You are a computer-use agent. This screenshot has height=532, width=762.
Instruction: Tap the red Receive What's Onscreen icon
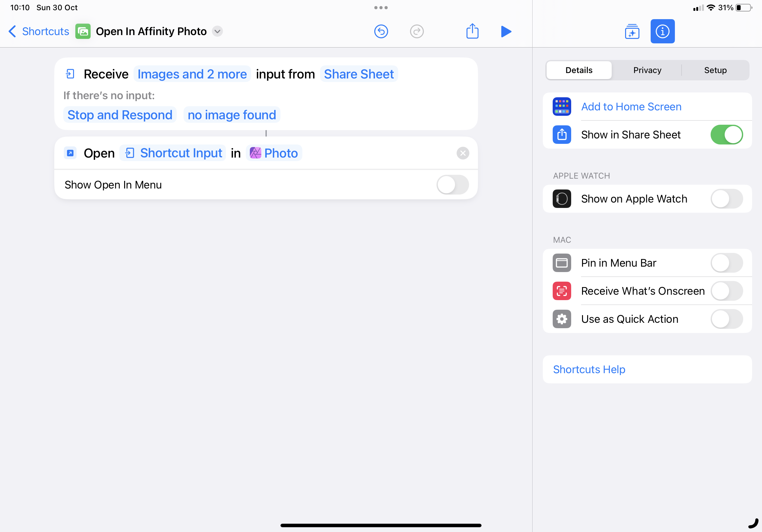click(562, 291)
